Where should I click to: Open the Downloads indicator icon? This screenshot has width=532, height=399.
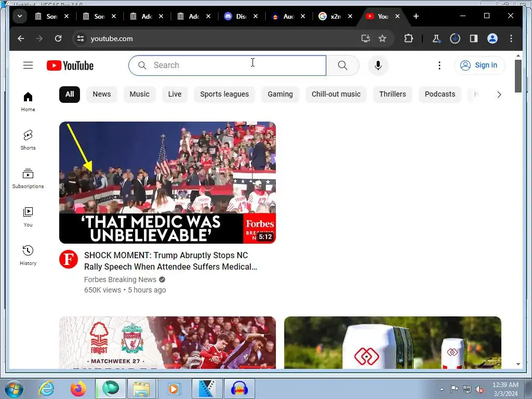tap(455, 38)
